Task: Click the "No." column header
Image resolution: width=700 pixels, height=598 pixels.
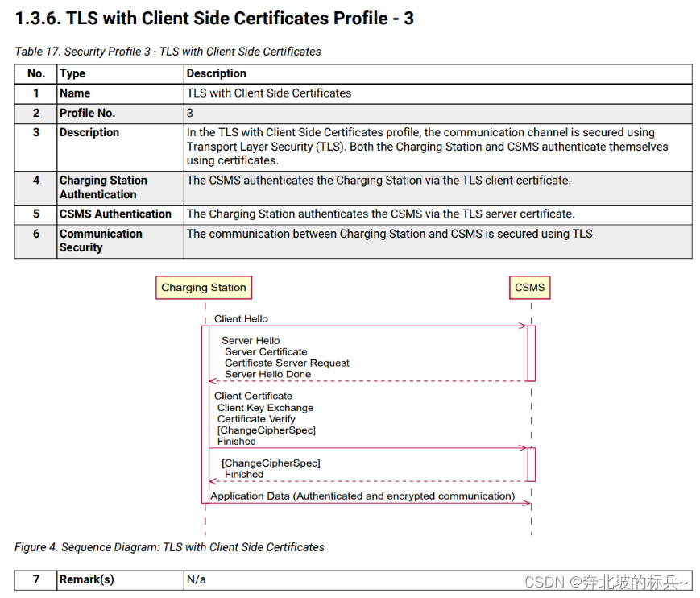Action: point(35,73)
